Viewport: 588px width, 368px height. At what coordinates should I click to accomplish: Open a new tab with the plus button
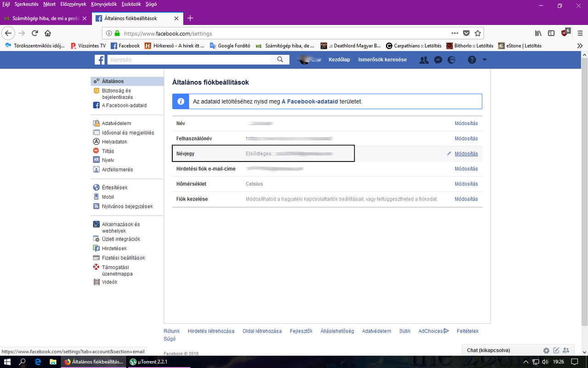point(190,18)
